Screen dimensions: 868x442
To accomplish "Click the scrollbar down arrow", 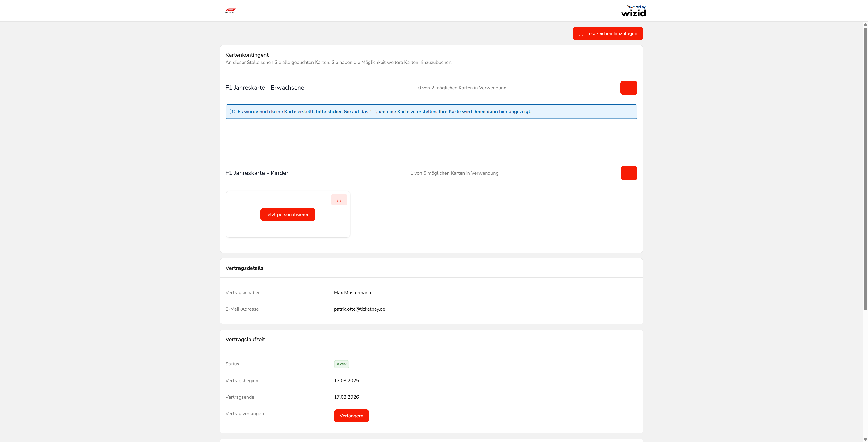I will [865, 439].
